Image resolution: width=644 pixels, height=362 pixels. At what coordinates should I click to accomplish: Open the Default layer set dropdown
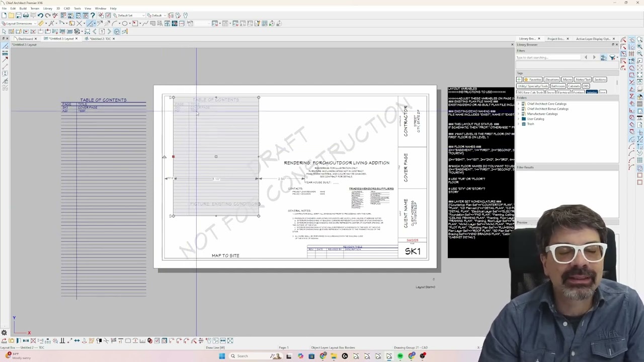click(156, 16)
